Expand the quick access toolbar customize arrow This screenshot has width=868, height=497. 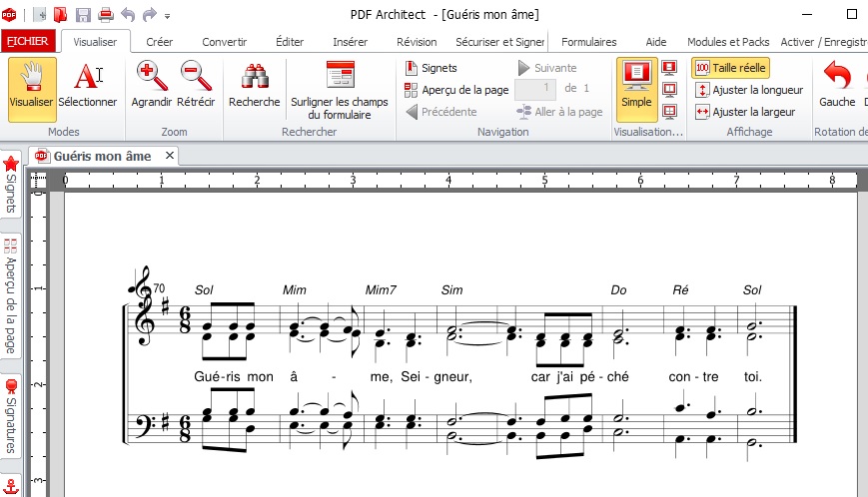pos(167,17)
